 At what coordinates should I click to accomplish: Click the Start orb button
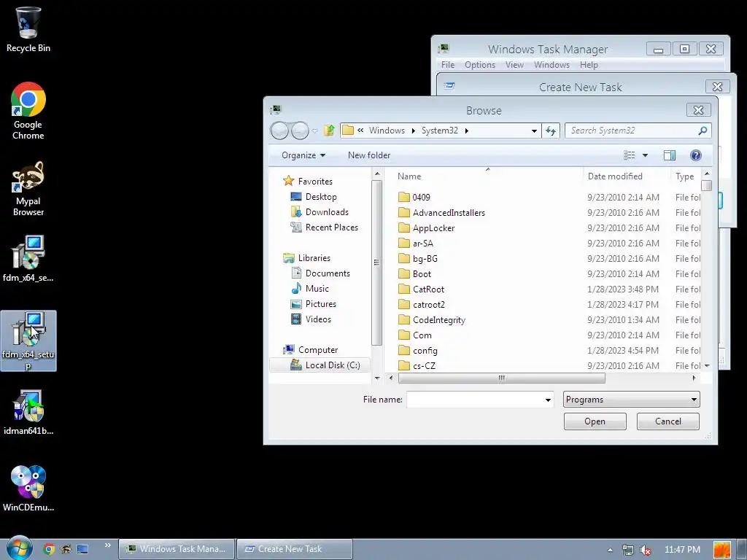(18, 548)
